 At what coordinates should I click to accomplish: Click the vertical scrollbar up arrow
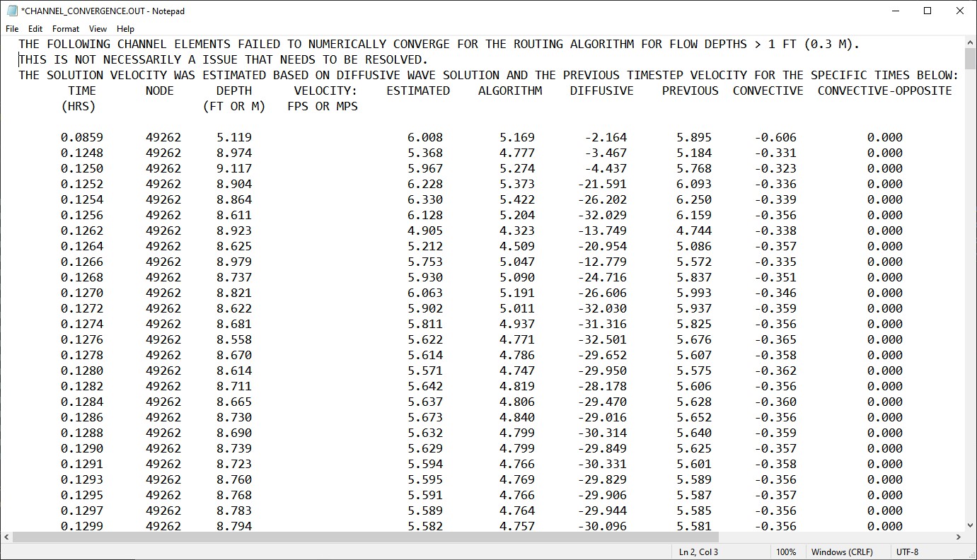pyautogui.click(x=971, y=42)
